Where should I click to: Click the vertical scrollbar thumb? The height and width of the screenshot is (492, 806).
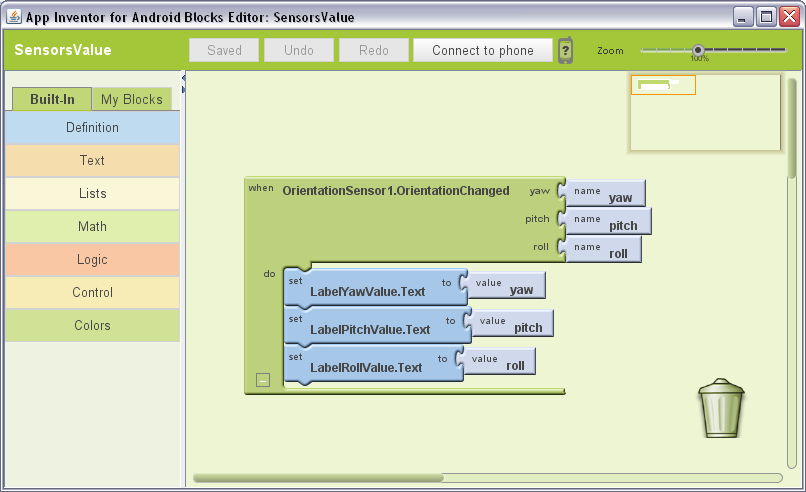[792, 129]
